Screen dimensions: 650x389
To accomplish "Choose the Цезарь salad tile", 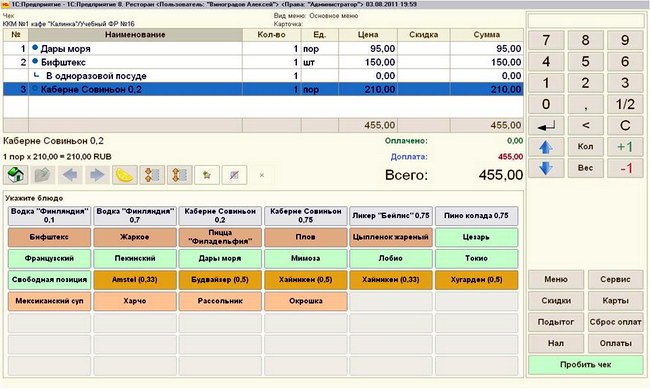I will click(476, 237).
